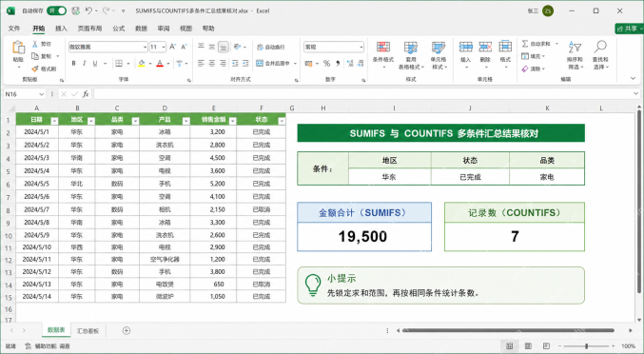Open the 产品 column filter dropdown

click(186, 121)
